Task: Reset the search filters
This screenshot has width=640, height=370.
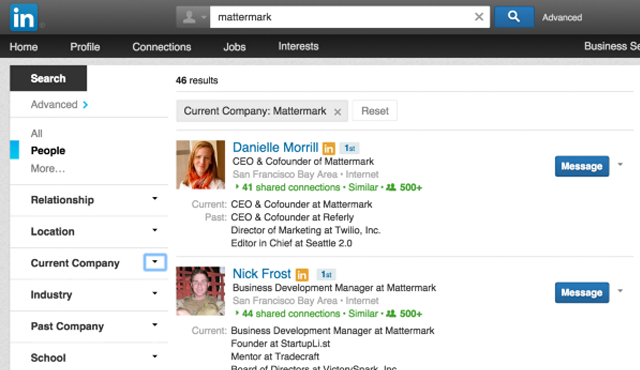Action: pyautogui.click(x=375, y=111)
